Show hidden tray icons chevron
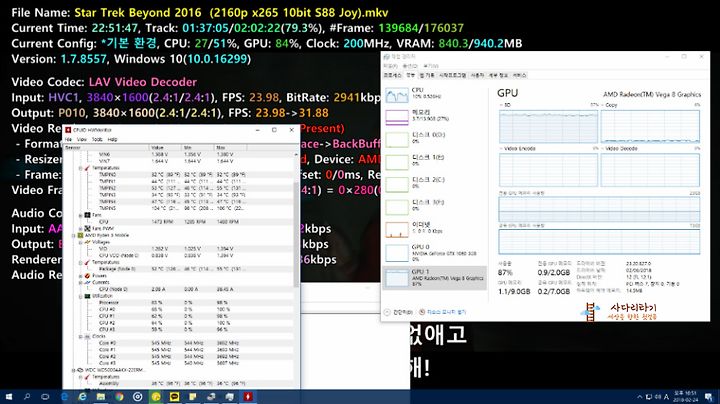The image size is (720, 404). click(640, 397)
